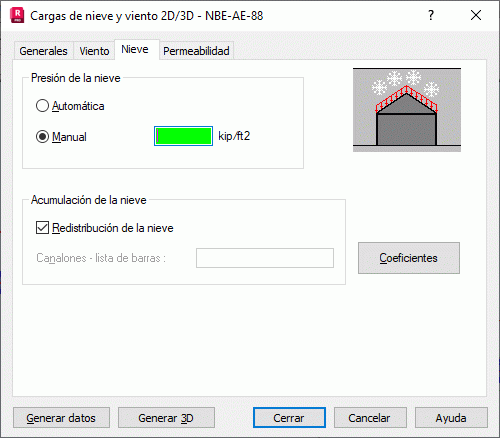Click the Robot application icon in title bar

coord(17,15)
